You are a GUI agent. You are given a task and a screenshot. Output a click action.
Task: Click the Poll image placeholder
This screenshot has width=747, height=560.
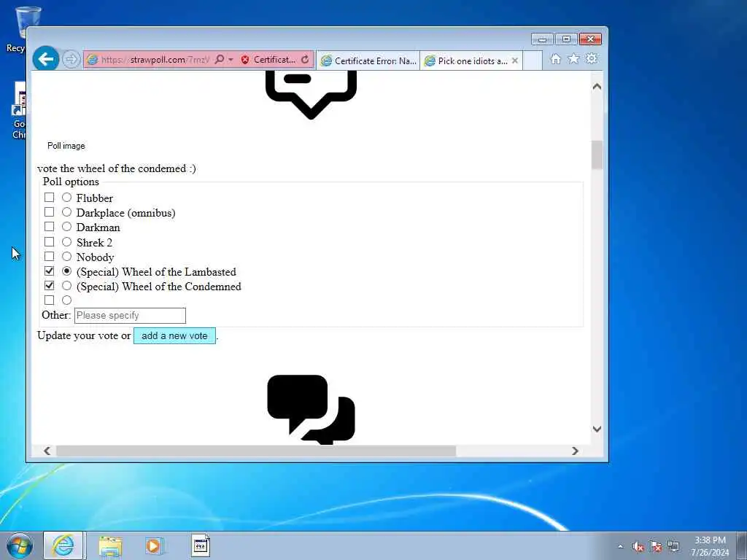coord(66,146)
